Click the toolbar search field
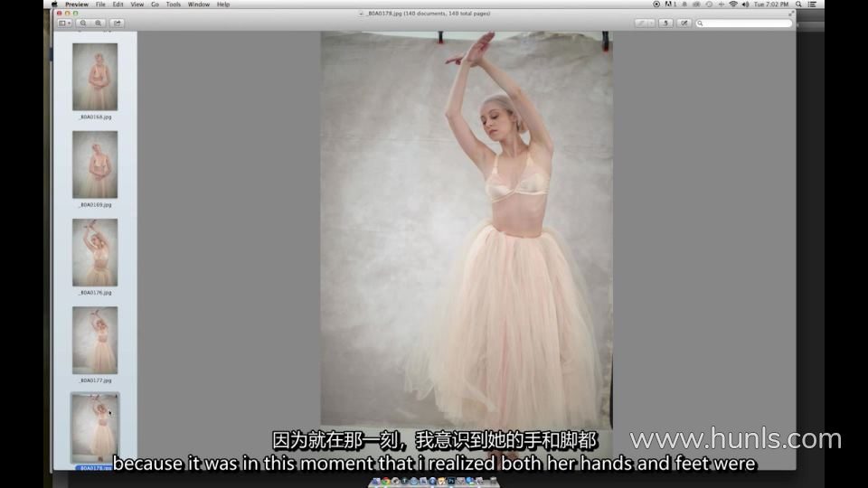Image resolution: width=868 pixels, height=488 pixels. 743,23
